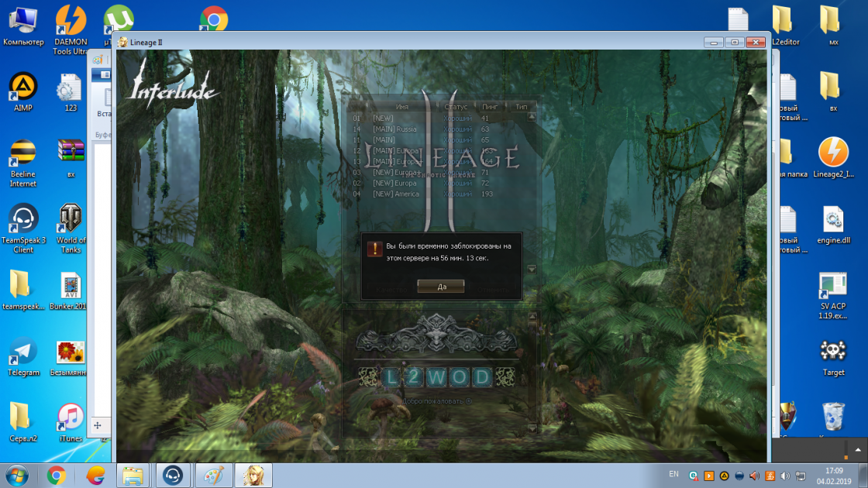Open the Telegram desktop shortcut
Viewport: 868px width, 488px height.
pyautogui.click(x=23, y=356)
